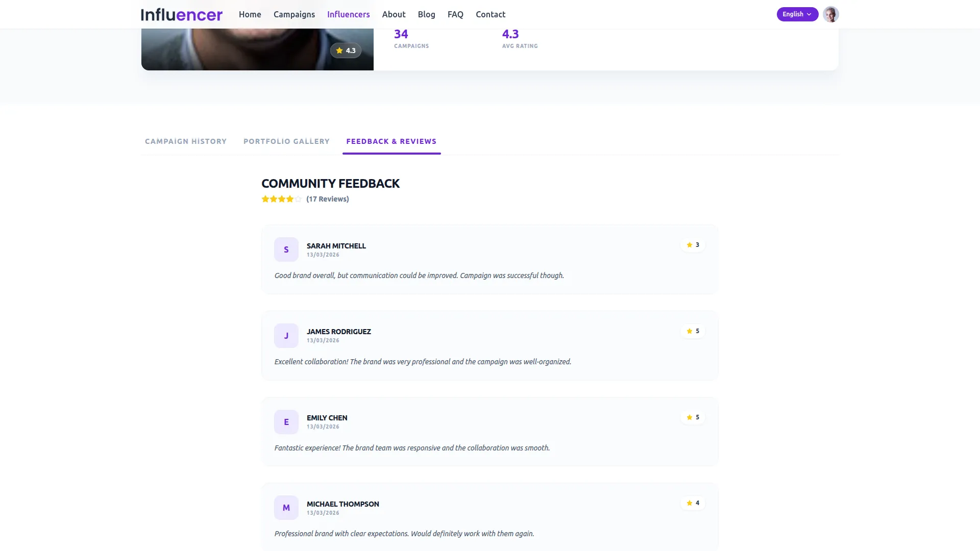Go to Campaigns in the navbar

click(294, 14)
